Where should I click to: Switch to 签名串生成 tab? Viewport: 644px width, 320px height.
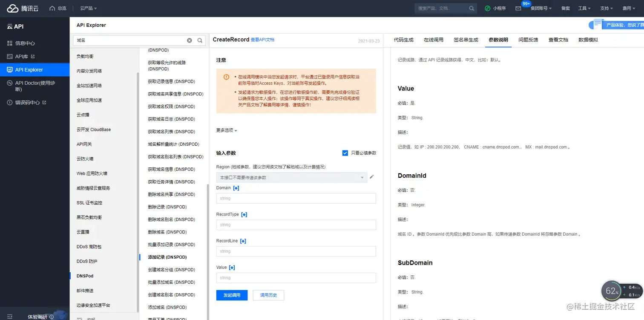point(466,40)
